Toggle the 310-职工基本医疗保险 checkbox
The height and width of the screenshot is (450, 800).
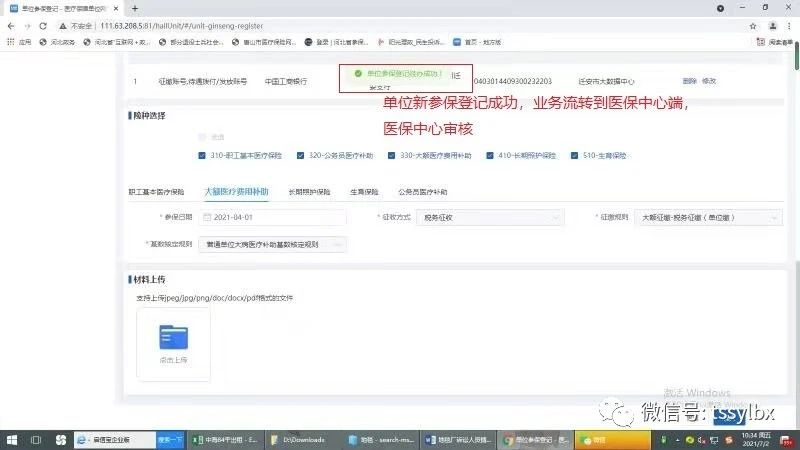(203, 156)
